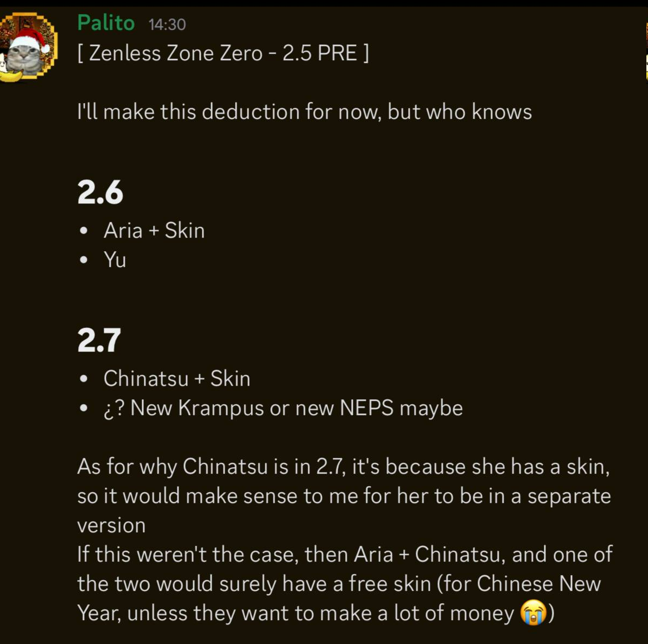Click the adjacent avatar sliver at right edge
The height and width of the screenshot is (644, 648).
[646, 51]
